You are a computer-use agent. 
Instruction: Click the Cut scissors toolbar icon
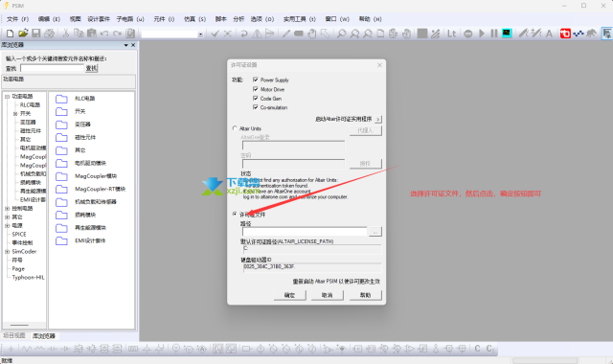[66, 34]
